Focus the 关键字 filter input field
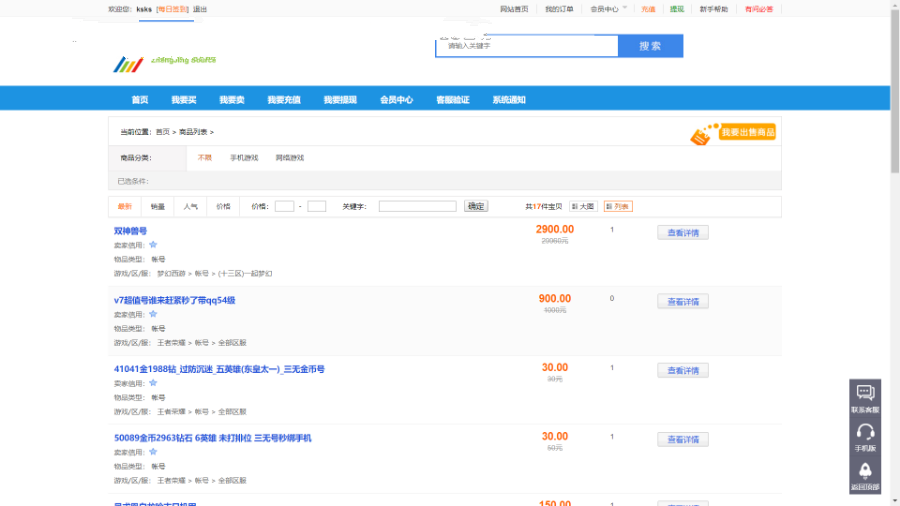Image resolution: width=900 pixels, height=506 pixels. [417, 207]
